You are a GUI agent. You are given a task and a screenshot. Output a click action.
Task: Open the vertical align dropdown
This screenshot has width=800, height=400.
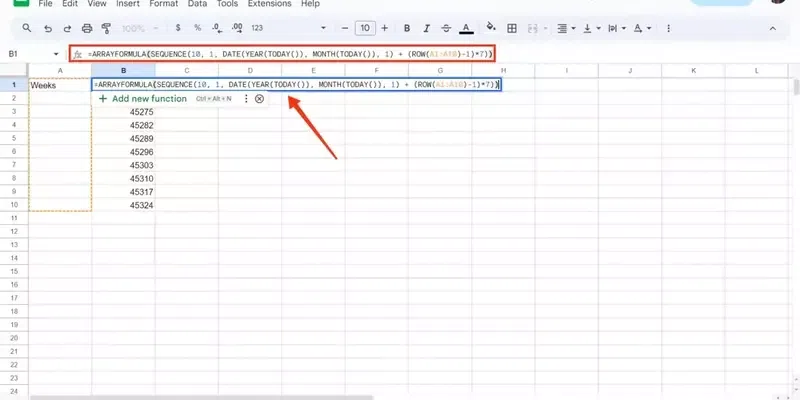pos(591,29)
